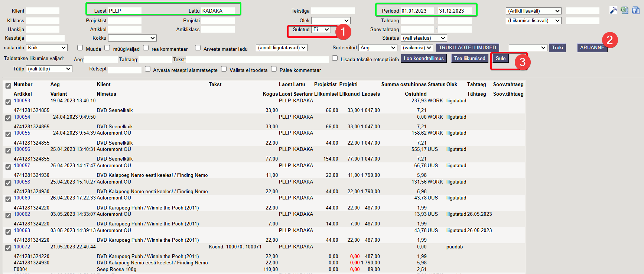Enable 'Arvesta master ladu' checkbox
Screen dimensions: 644x274
coord(198,48)
